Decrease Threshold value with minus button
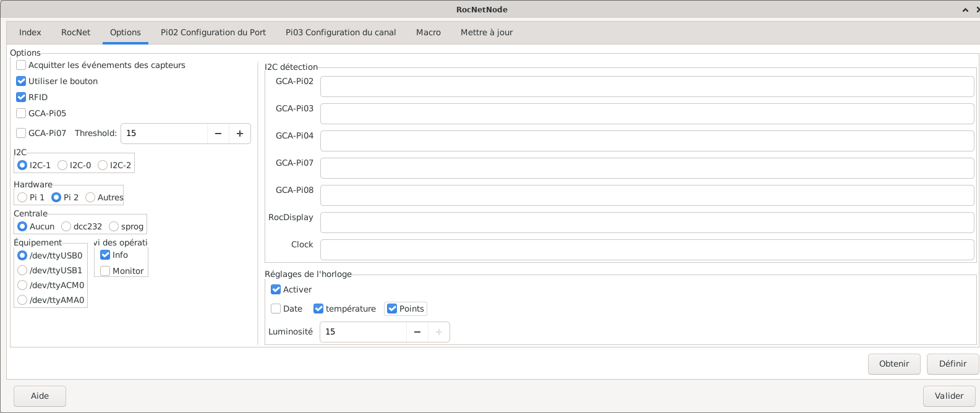Image resolution: width=980 pixels, height=413 pixels. point(218,134)
